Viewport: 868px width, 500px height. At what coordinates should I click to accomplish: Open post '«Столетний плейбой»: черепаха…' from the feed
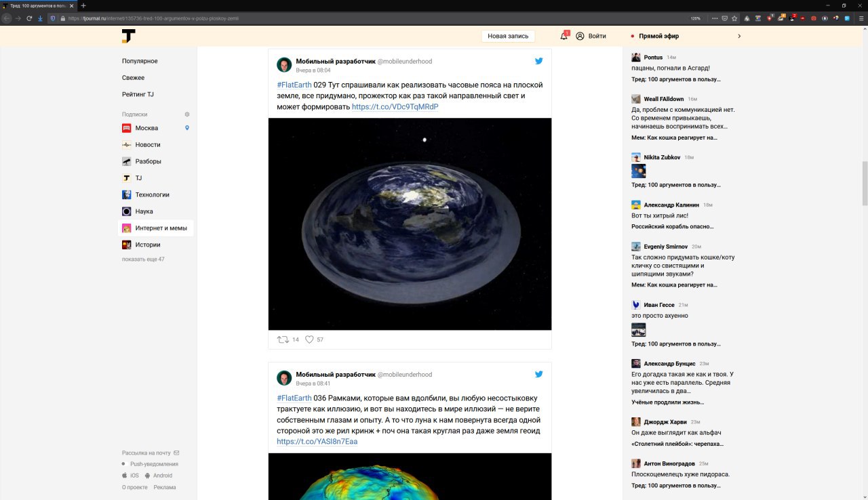[x=677, y=444]
